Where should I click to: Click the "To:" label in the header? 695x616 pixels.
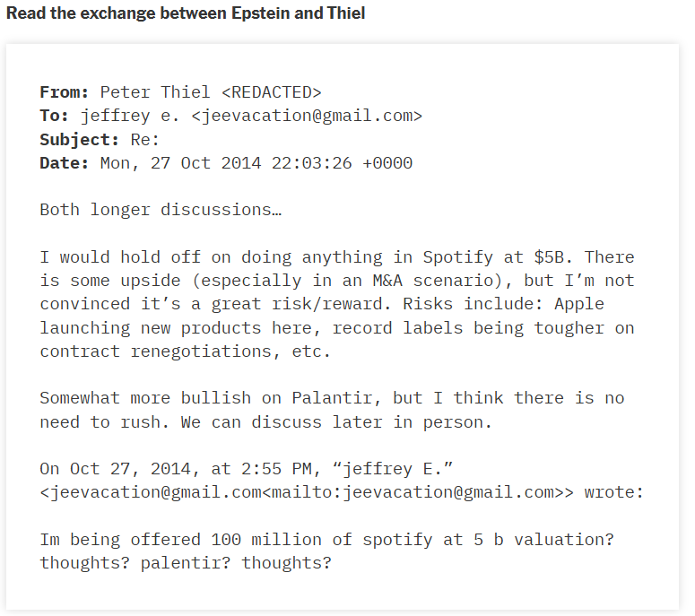click(55, 116)
